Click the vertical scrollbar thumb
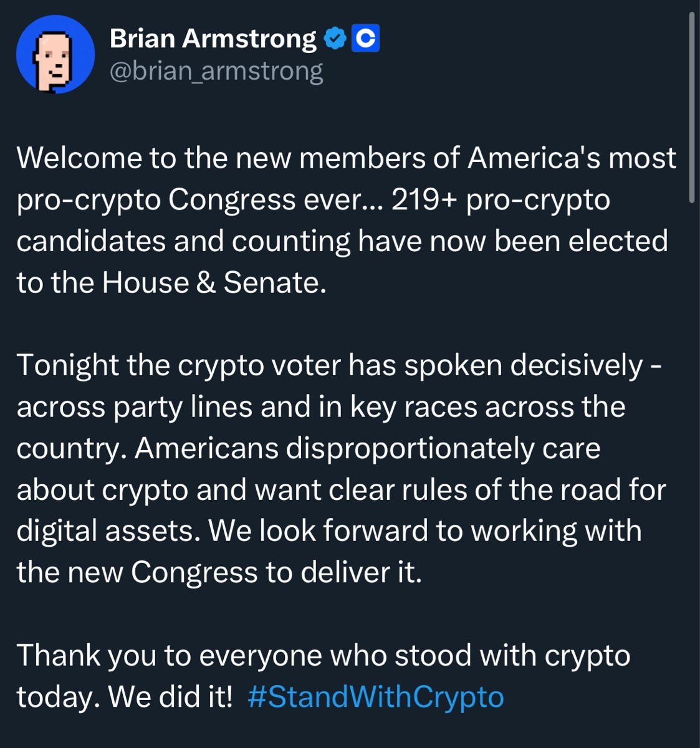The width and height of the screenshot is (700, 748). [691, 106]
